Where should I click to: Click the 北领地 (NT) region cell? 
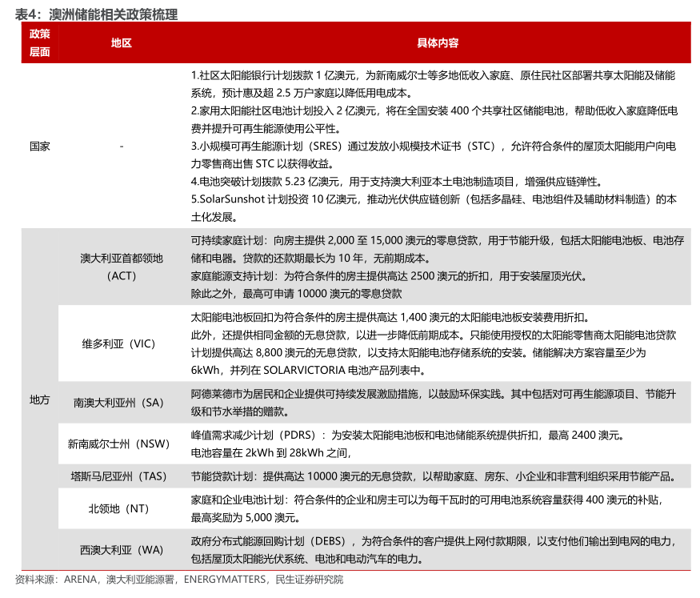(x=121, y=508)
